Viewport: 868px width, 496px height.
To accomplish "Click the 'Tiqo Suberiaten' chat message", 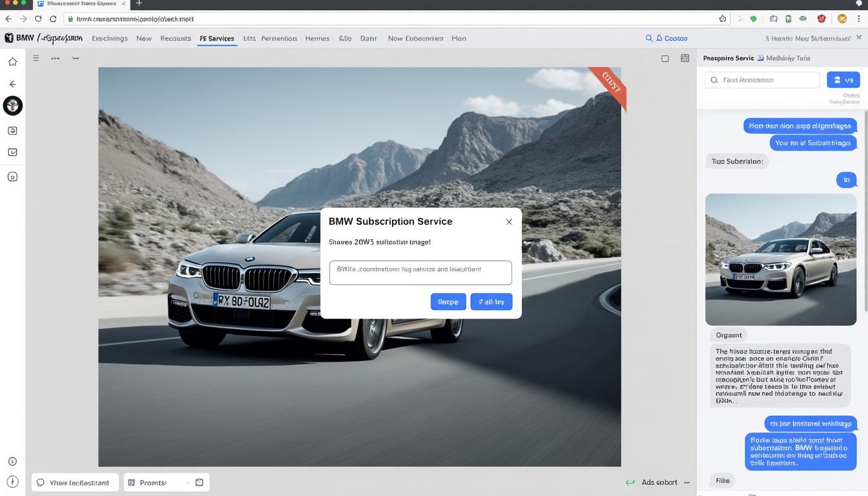I will (737, 161).
